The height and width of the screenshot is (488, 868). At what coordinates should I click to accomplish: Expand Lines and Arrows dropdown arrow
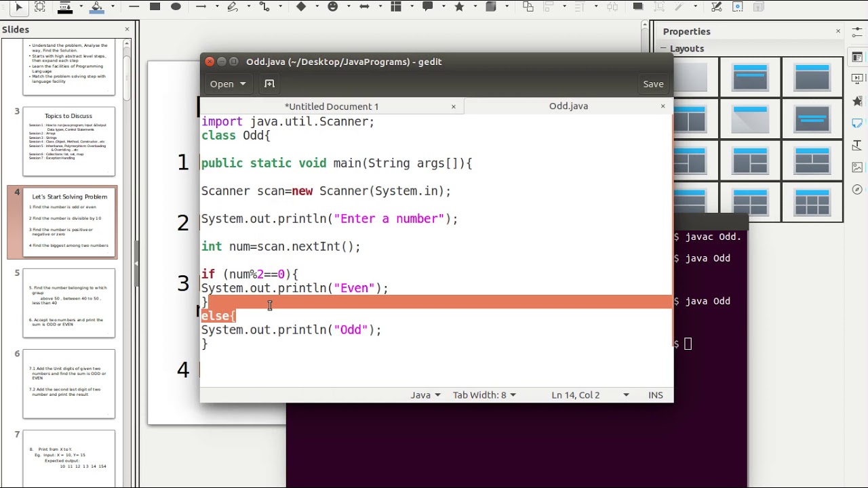[216, 7]
